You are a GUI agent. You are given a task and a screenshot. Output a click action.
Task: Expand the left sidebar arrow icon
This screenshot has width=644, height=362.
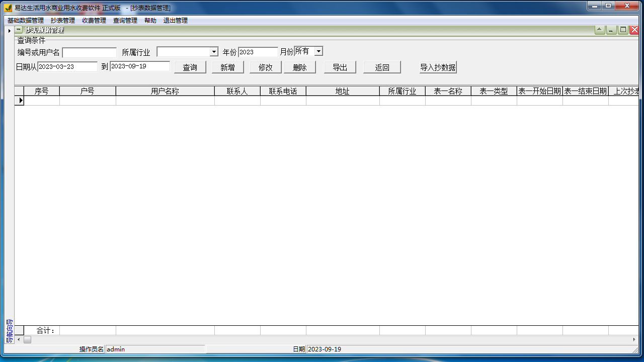point(9,31)
